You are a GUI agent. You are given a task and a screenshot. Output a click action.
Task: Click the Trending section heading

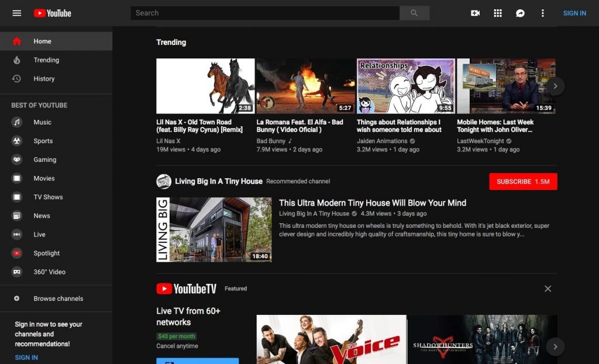point(171,42)
